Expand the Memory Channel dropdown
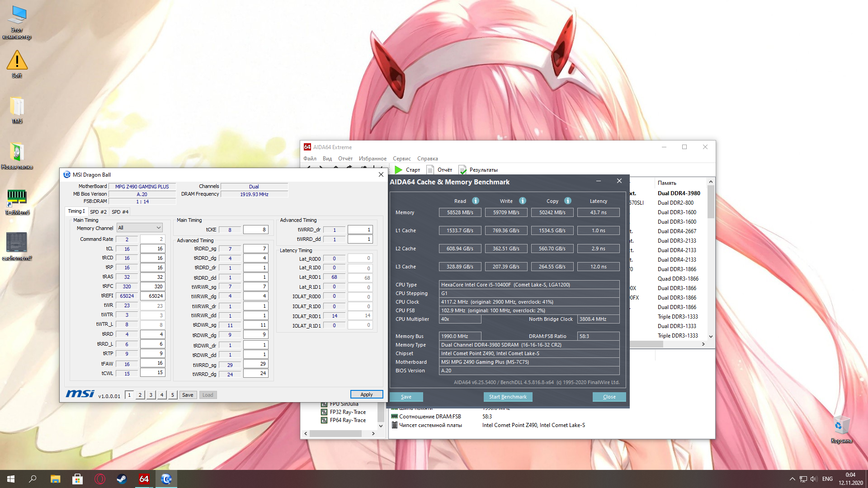The width and height of the screenshot is (868, 488). click(x=158, y=228)
